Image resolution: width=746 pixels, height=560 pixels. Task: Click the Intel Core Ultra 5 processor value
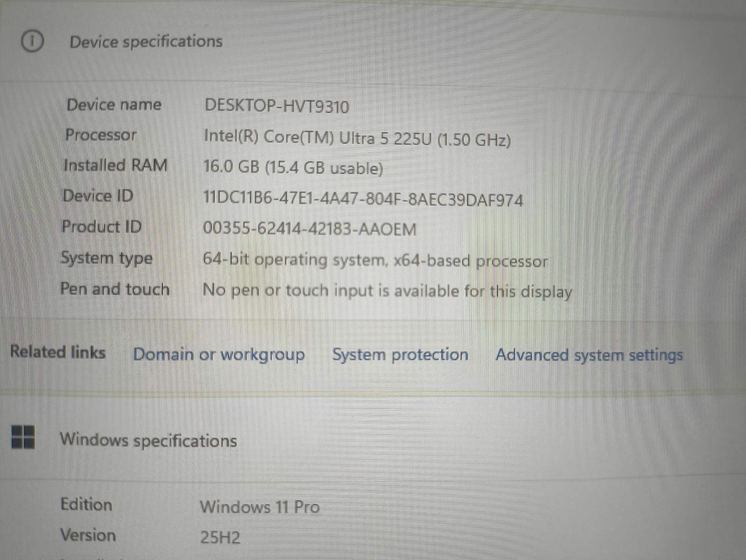pos(358,137)
